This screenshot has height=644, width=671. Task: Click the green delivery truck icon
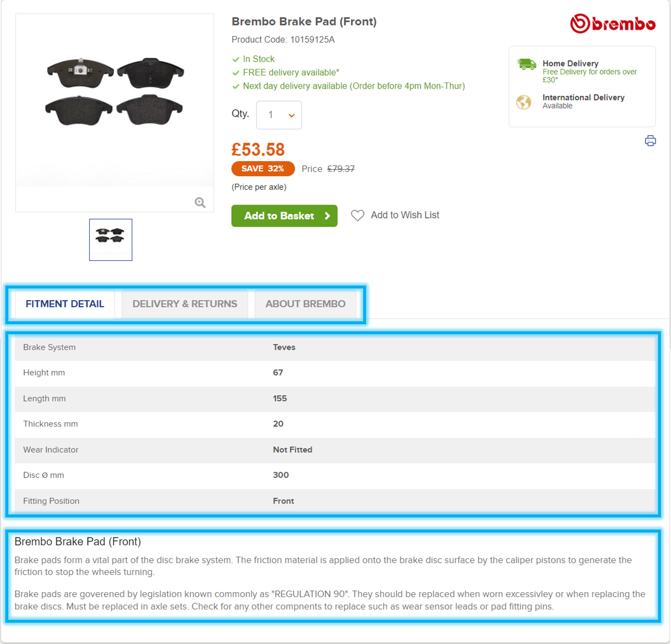click(526, 64)
